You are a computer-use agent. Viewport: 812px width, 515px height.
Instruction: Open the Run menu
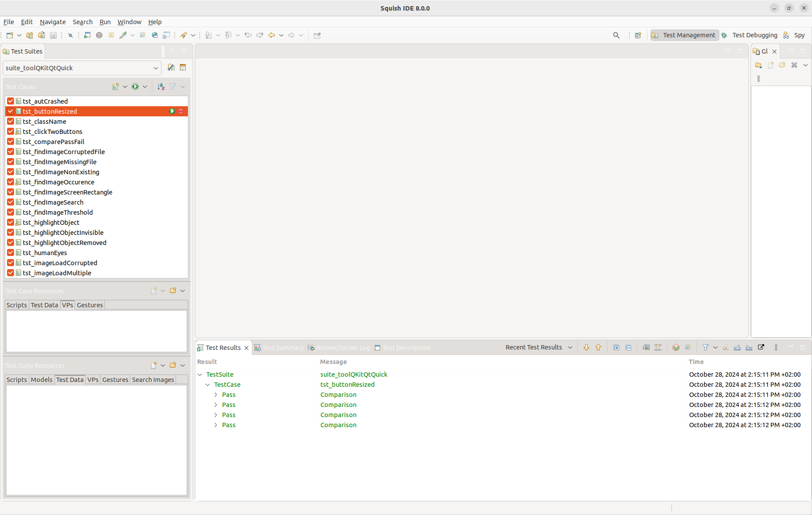[x=105, y=22]
